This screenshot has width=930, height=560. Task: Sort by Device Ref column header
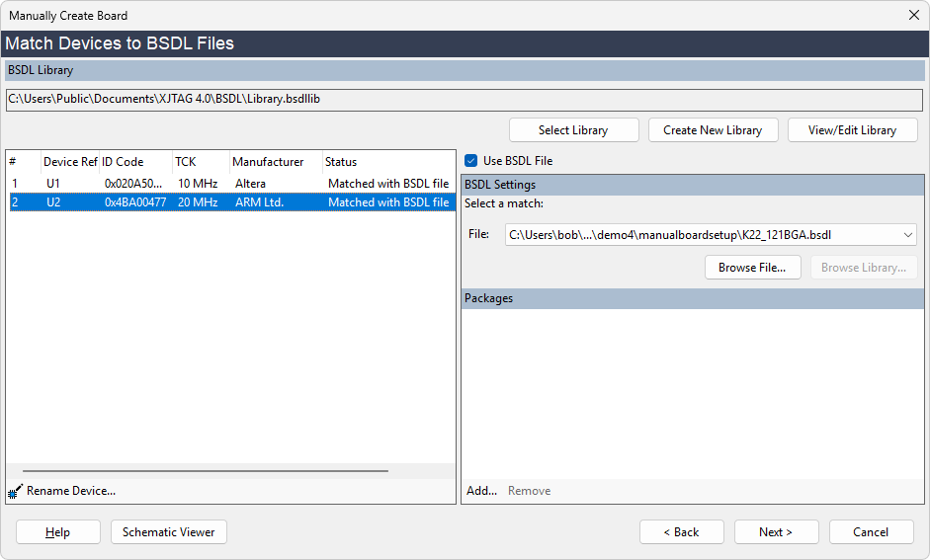click(69, 162)
